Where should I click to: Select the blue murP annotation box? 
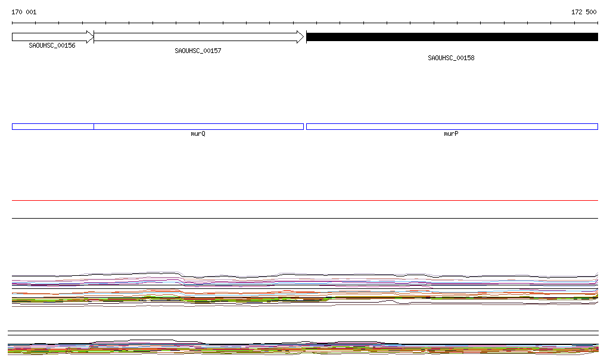tap(452, 126)
